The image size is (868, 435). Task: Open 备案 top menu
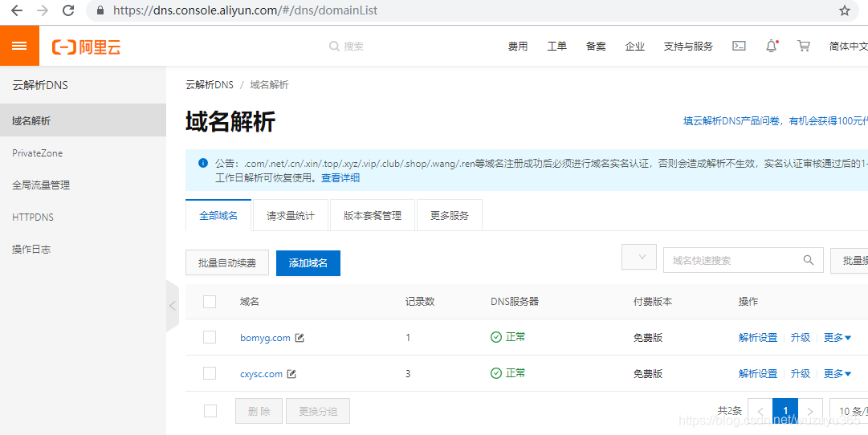596,47
